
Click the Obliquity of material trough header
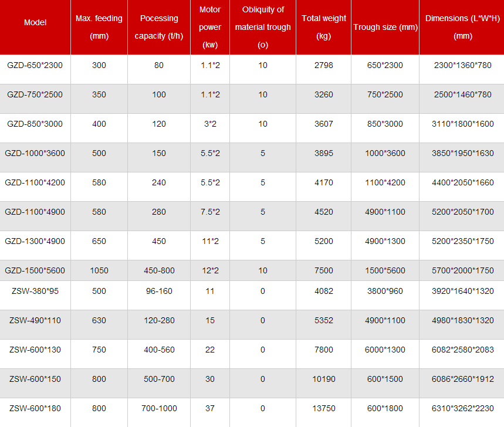coord(263,27)
